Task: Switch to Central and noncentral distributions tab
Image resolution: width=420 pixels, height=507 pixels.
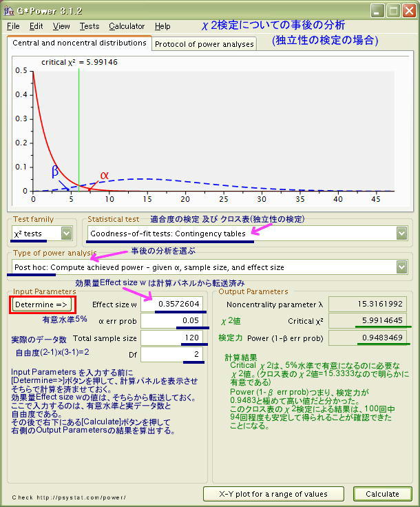Action: tap(79, 43)
